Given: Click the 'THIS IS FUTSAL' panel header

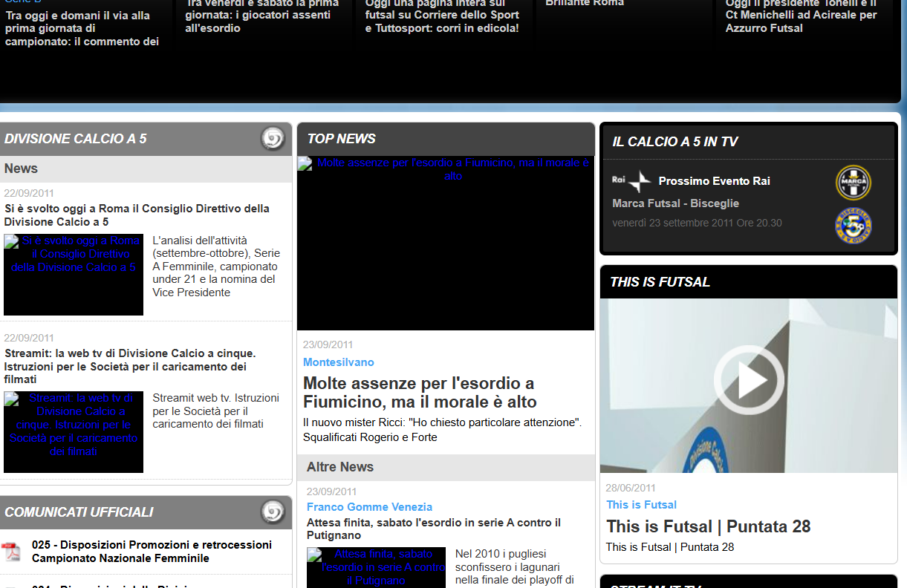Looking at the screenshot, I should click(660, 282).
